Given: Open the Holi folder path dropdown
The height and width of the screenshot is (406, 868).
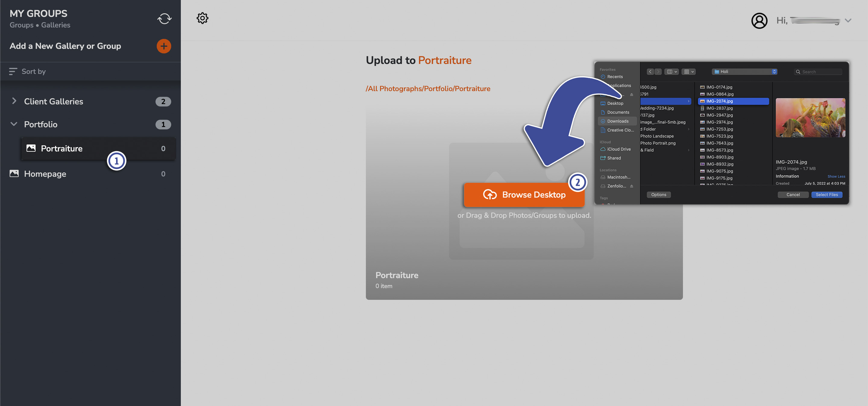Looking at the screenshot, I should pyautogui.click(x=774, y=71).
